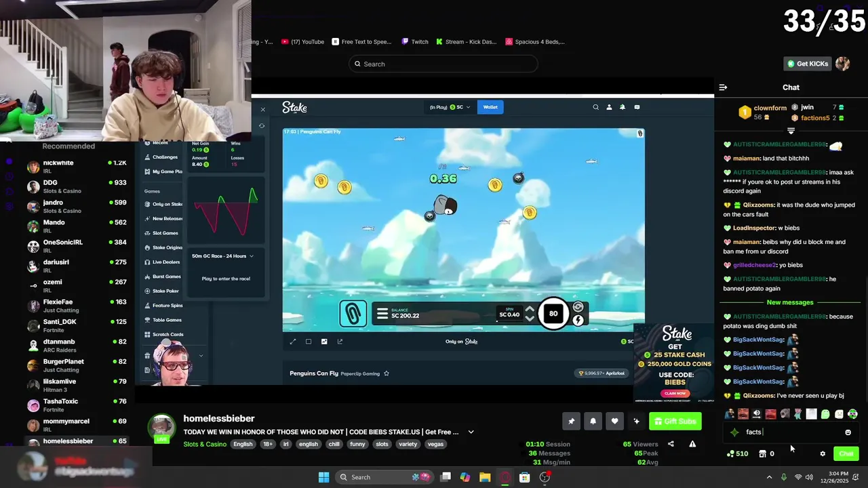
Task: Click the Kick account avatar
Action: click(x=843, y=64)
